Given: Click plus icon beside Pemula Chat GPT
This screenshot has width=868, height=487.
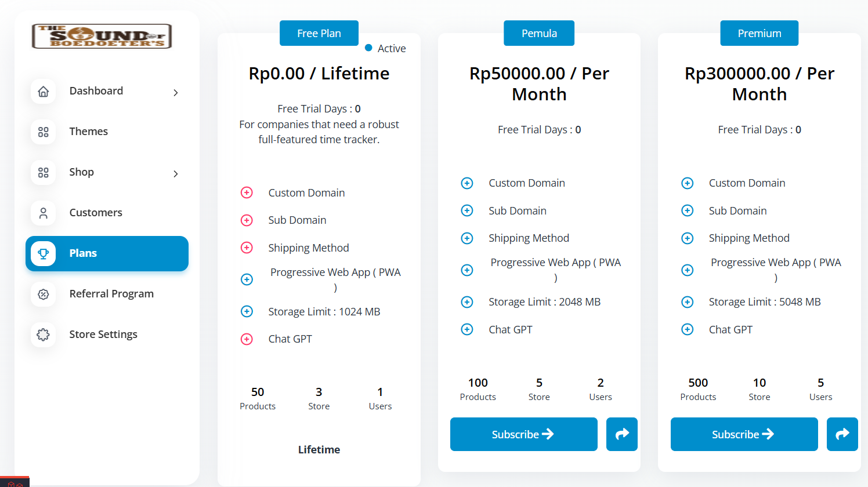Looking at the screenshot, I should pos(467,329).
